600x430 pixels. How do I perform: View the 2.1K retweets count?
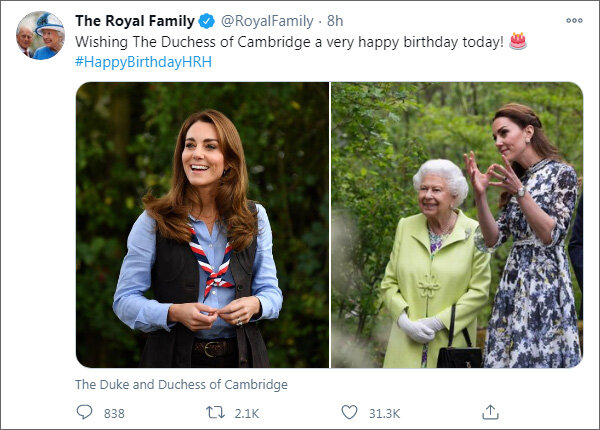(x=247, y=414)
